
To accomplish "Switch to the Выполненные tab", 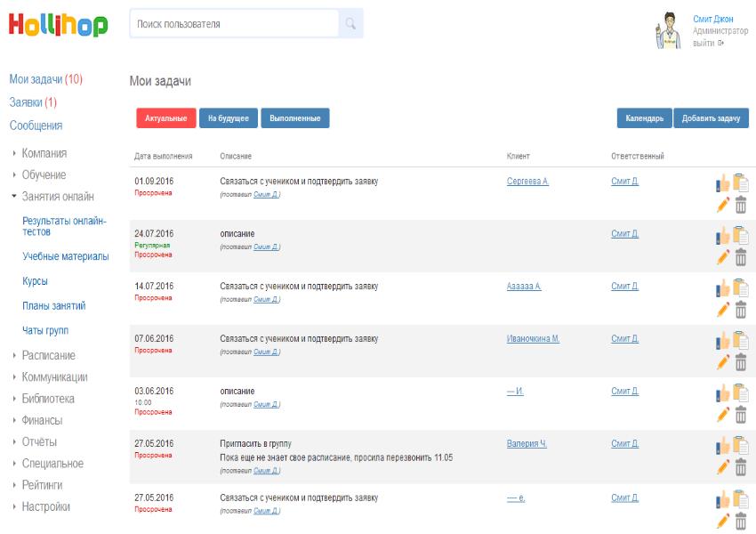I will 295,118.
